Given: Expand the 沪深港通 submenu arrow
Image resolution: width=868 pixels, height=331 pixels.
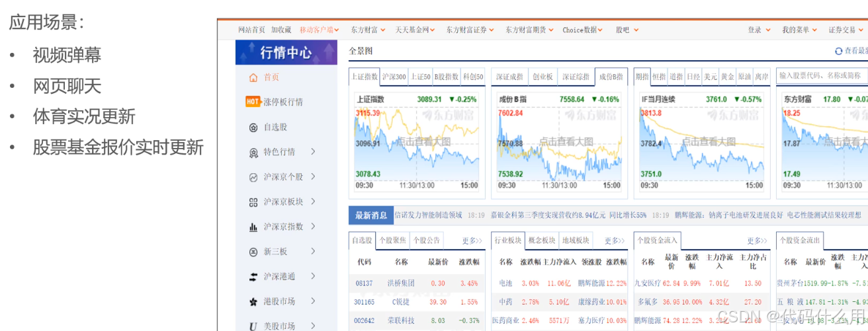Looking at the screenshot, I should (313, 276).
